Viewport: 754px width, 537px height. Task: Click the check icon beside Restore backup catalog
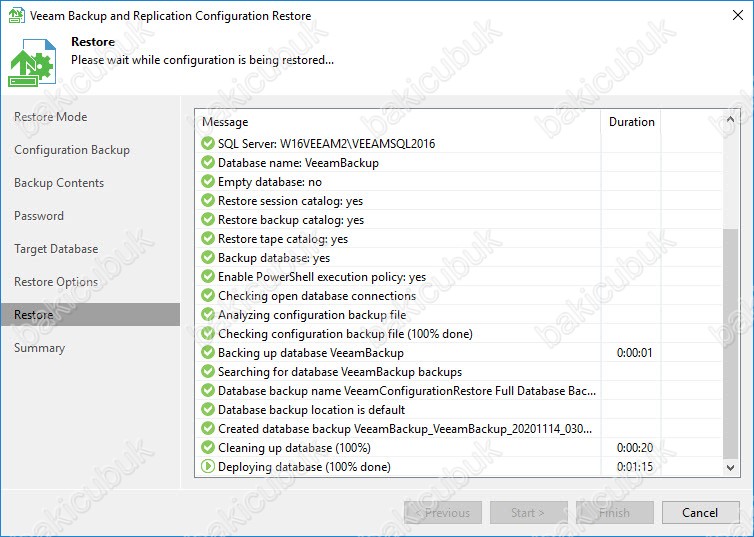pyautogui.click(x=208, y=219)
